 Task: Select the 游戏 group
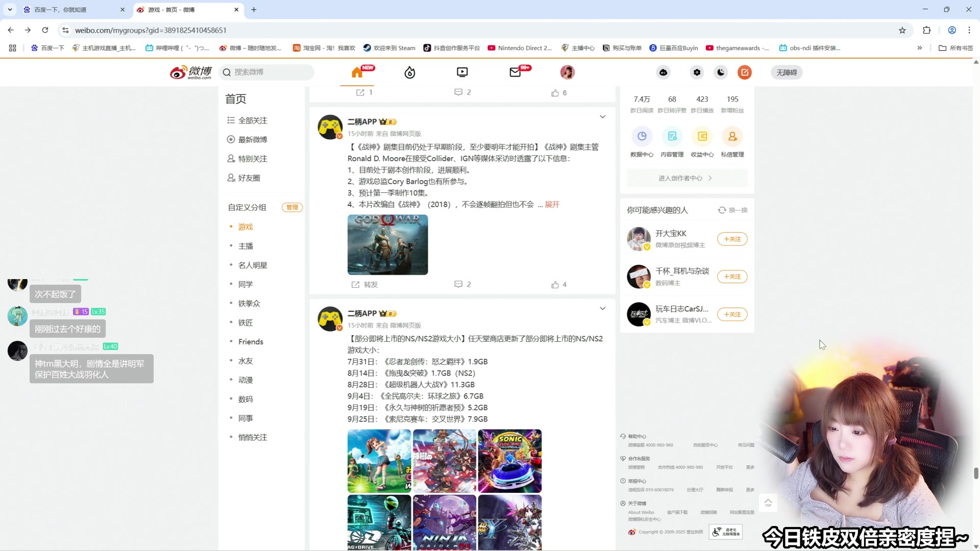pos(246,227)
